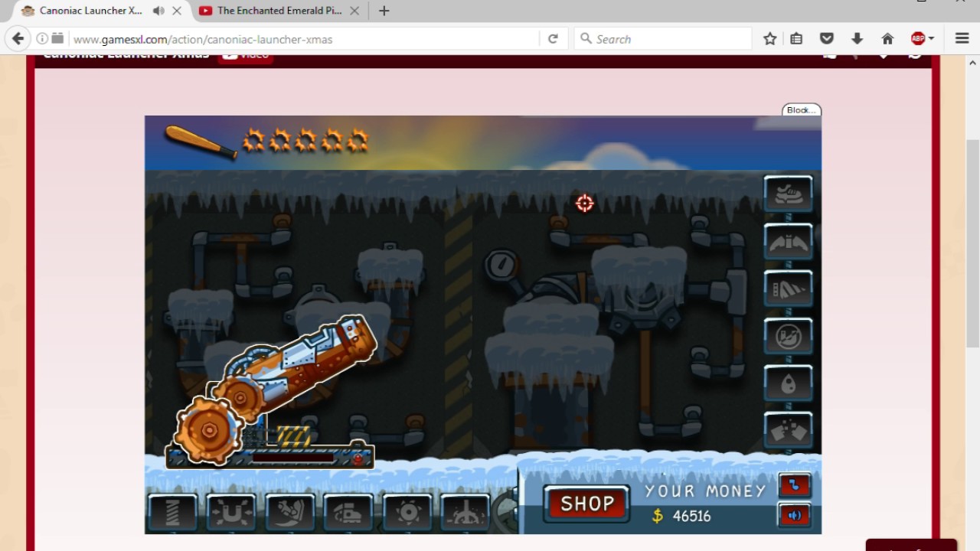Close The Enchanted Emerald tab
The image size is (980, 551).
[x=354, y=11]
